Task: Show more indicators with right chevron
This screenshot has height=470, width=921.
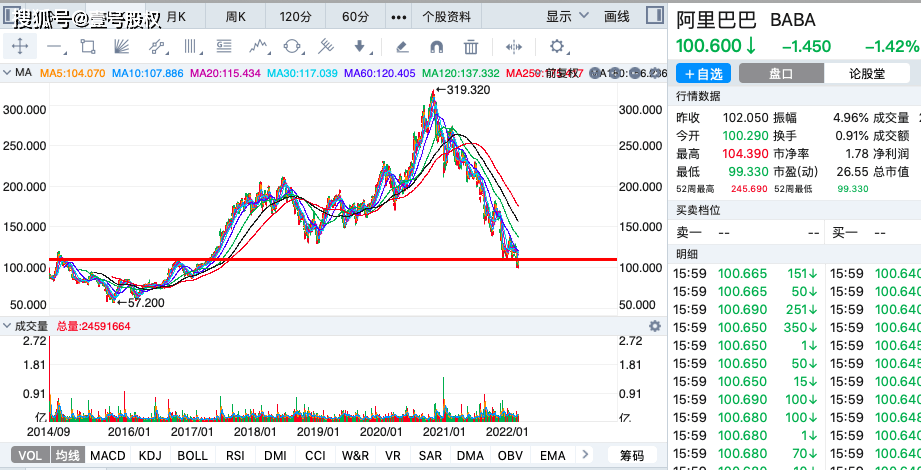Action: coord(584,454)
